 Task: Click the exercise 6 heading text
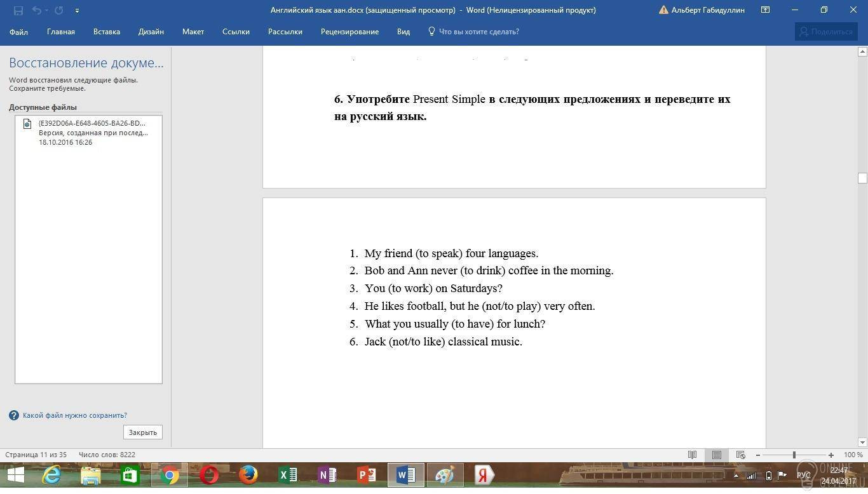coord(532,107)
